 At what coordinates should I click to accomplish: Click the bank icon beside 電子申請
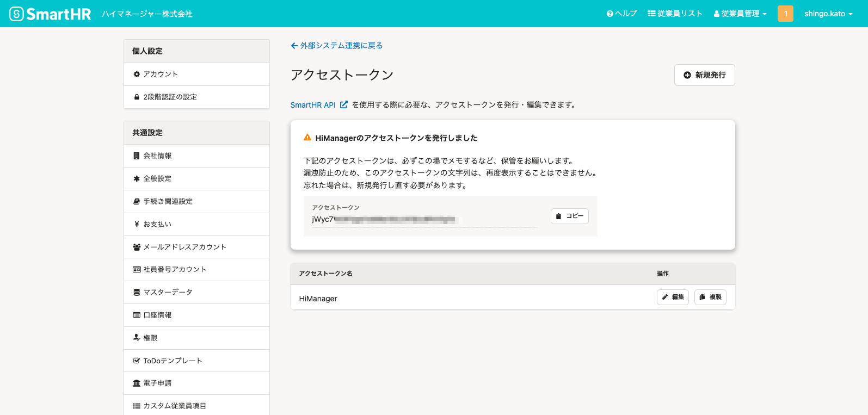point(137,383)
